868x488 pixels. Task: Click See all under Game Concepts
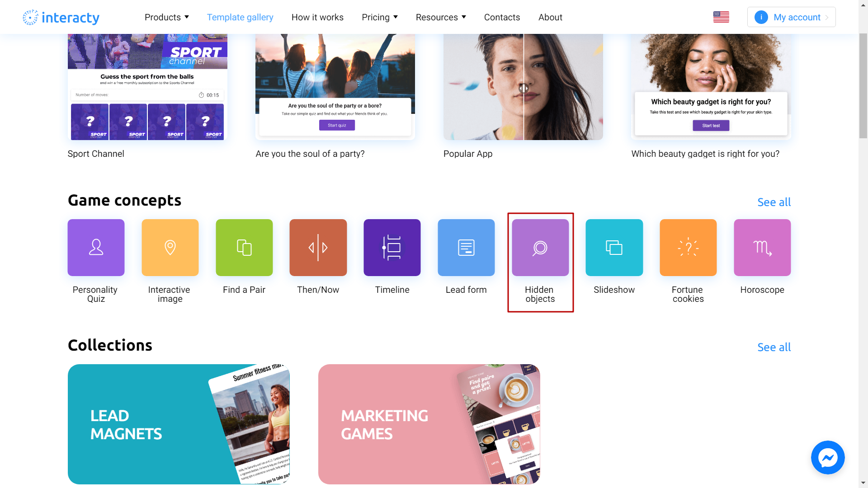tap(774, 202)
